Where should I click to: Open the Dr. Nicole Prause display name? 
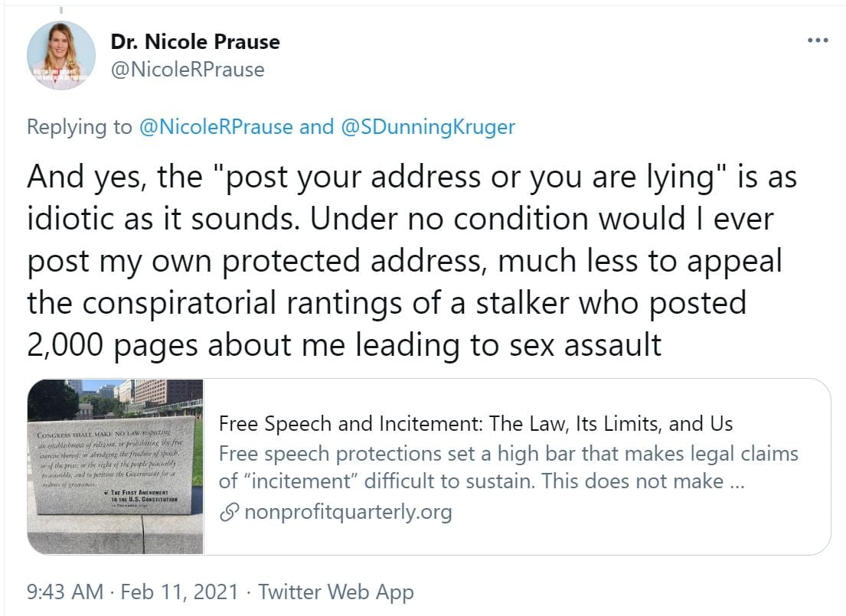(x=195, y=41)
